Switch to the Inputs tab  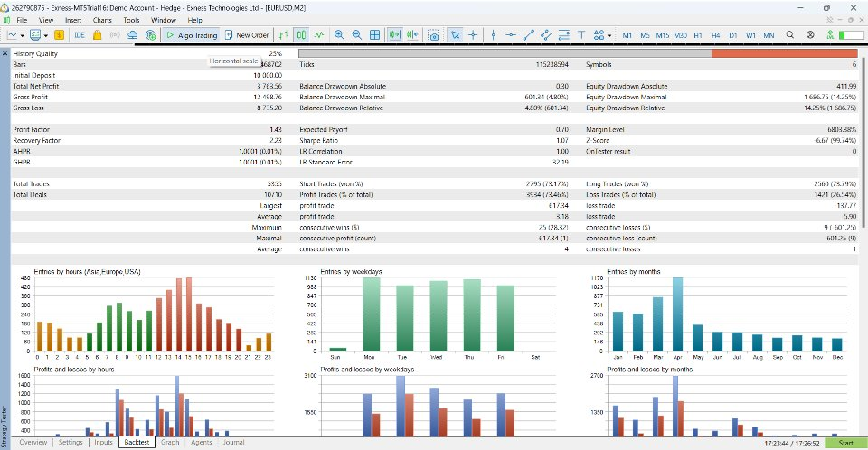tap(103, 442)
